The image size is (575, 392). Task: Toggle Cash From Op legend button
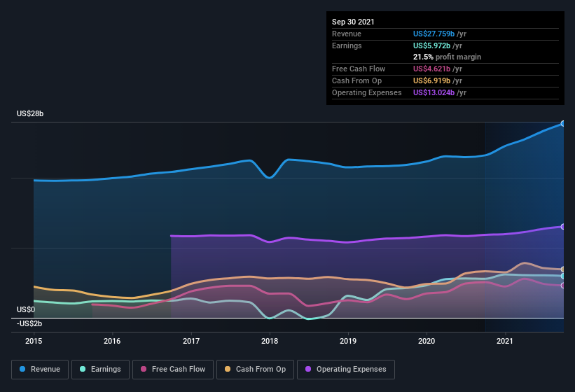pyautogui.click(x=255, y=370)
